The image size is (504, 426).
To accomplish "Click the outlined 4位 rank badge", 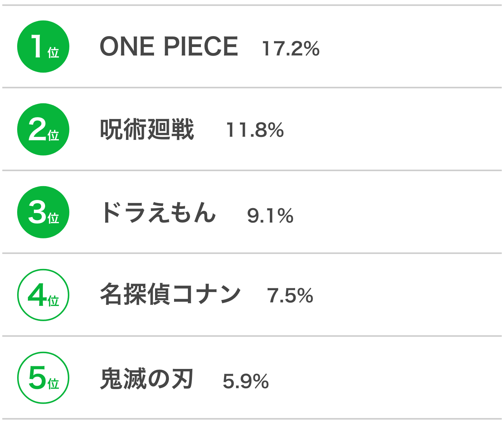I will (43, 295).
